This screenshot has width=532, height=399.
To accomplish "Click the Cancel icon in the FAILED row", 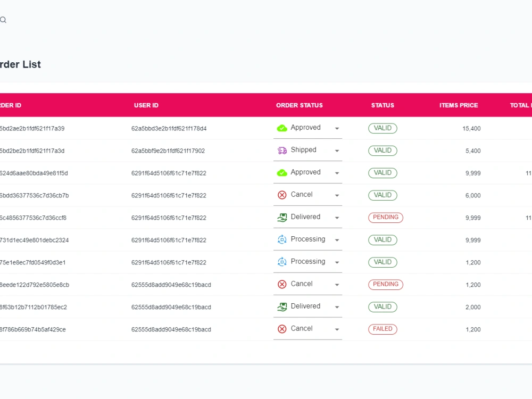I will [282, 329].
